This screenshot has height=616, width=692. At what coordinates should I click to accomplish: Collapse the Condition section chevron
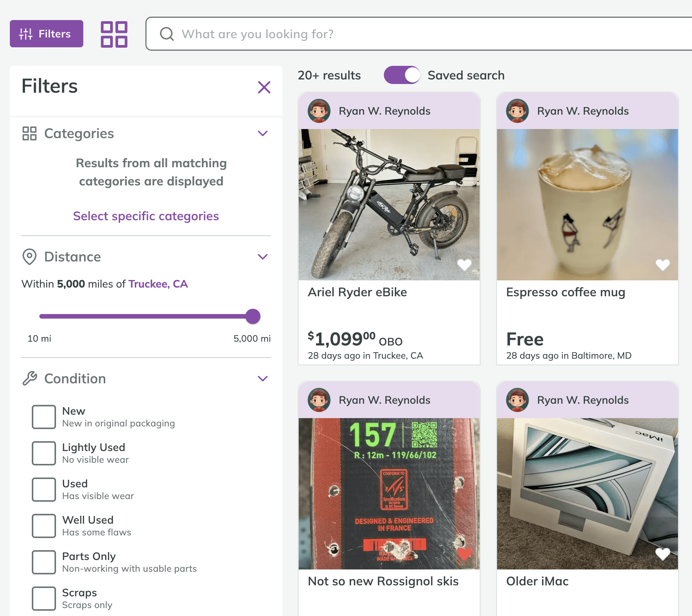pos(263,378)
